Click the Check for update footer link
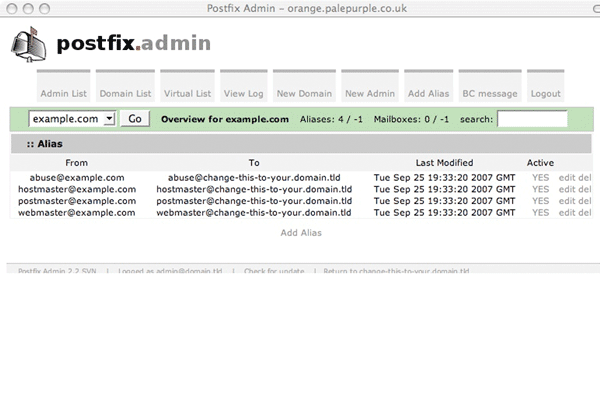The image size is (600, 400). [x=275, y=271]
